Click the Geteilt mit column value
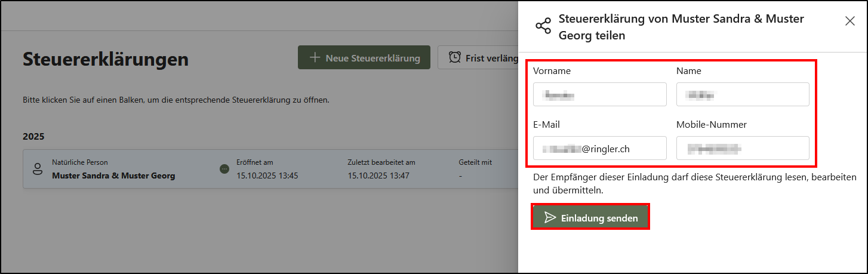Image resolution: width=868 pixels, height=274 pixels. click(x=461, y=176)
